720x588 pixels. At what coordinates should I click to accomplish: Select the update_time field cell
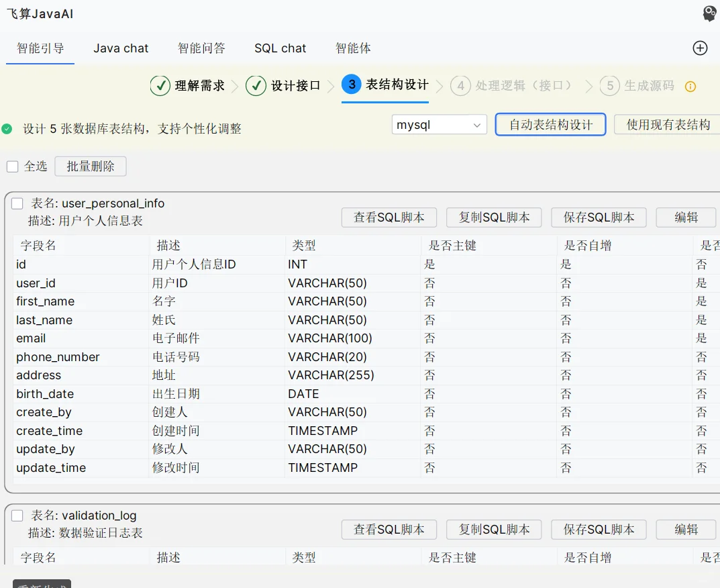[81, 468]
